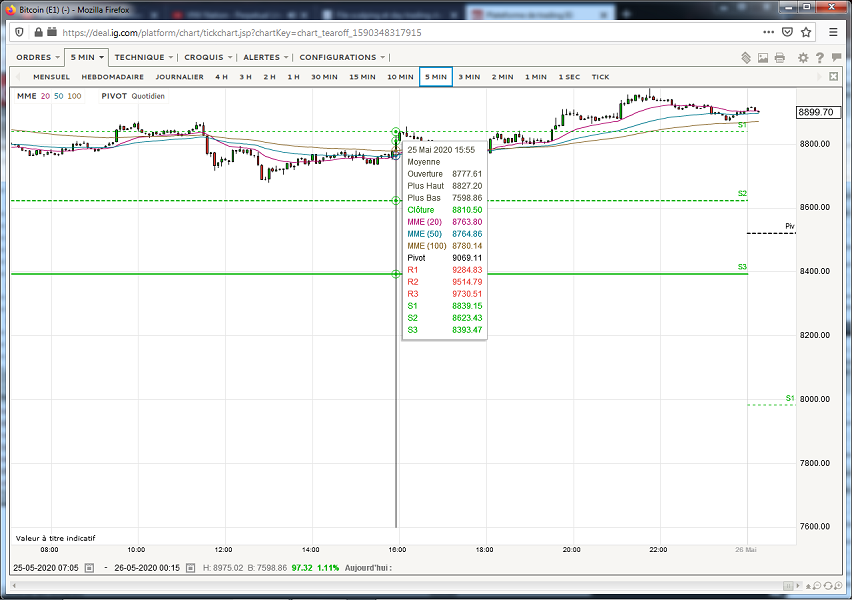The image size is (852, 600).
Task: Click the Clôture value 8810.50
Action: pos(467,210)
